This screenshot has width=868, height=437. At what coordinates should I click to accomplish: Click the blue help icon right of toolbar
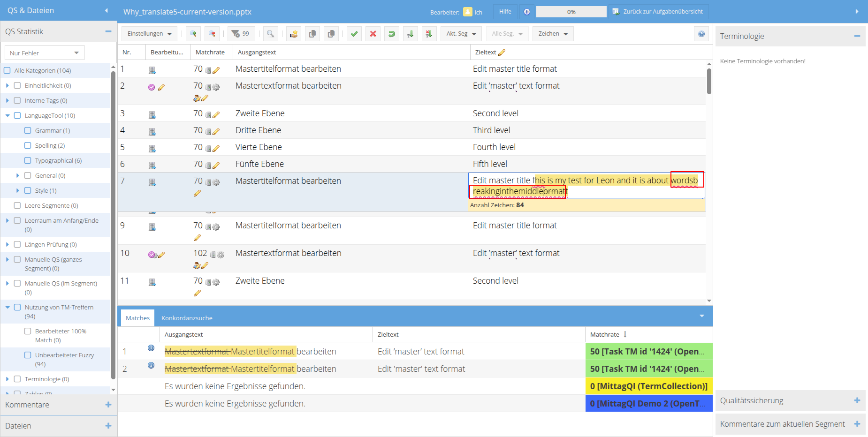[701, 34]
